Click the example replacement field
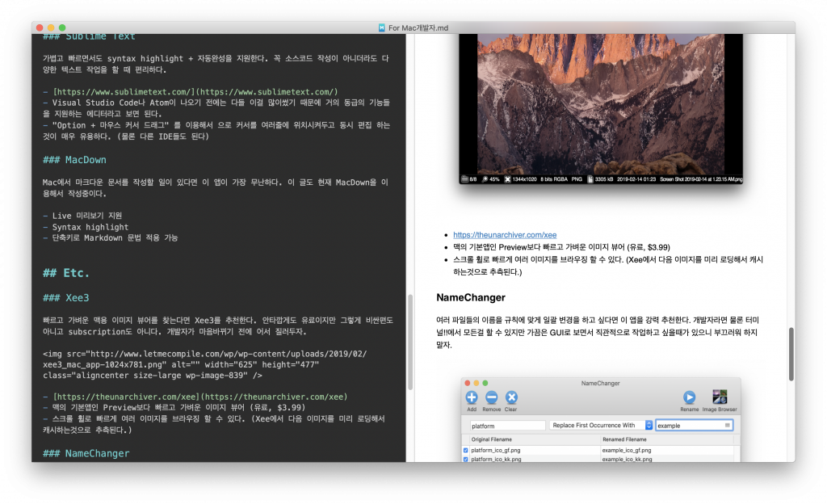This screenshot has width=827, height=504. [x=694, y=426]
